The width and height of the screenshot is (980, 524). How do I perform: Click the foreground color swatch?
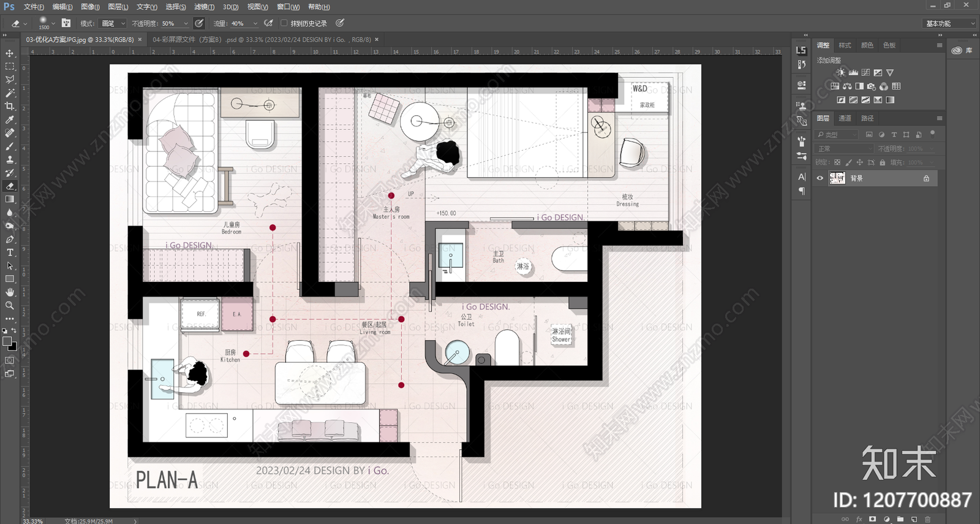pyautogui.click(x=7, y=341)
